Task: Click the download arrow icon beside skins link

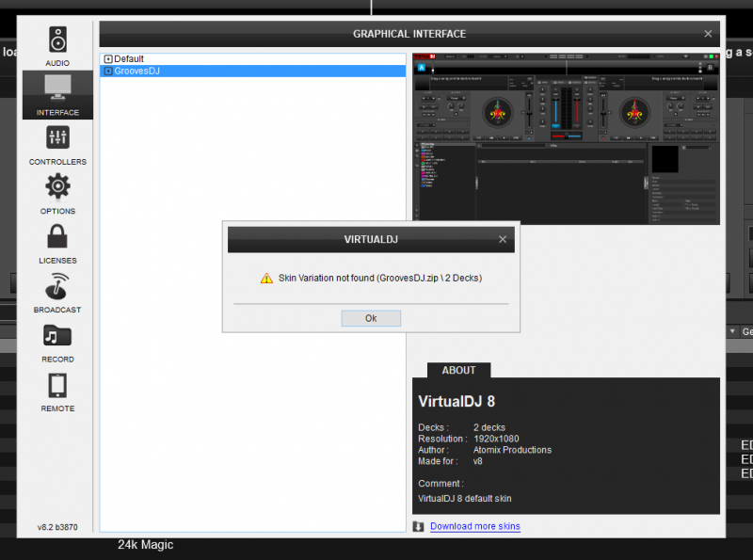Action: click(x=418, y=526)
